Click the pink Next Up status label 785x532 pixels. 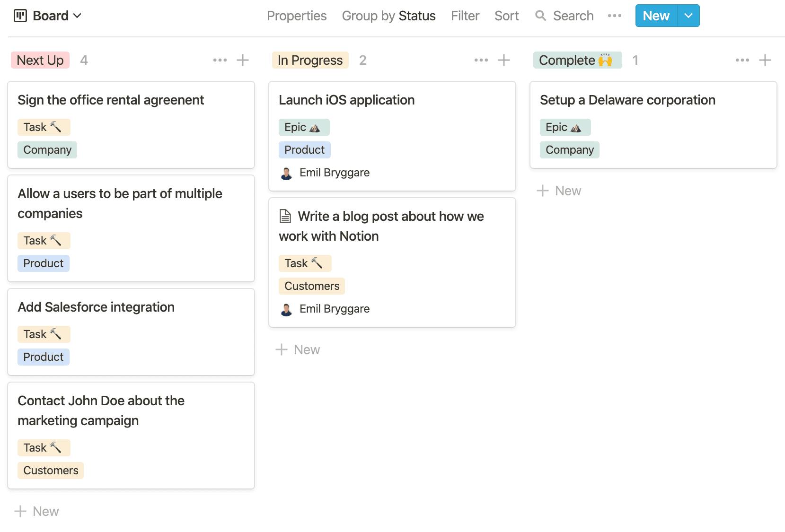[40, 60]
